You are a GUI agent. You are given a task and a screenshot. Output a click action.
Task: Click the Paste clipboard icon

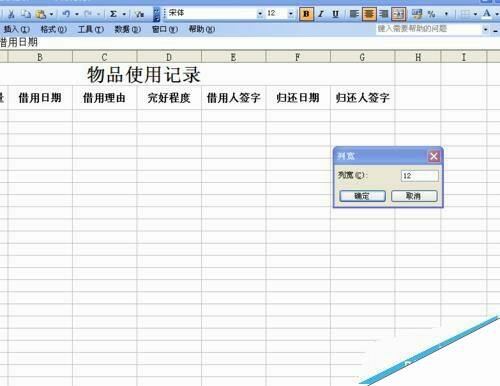[x=41, y=14]
